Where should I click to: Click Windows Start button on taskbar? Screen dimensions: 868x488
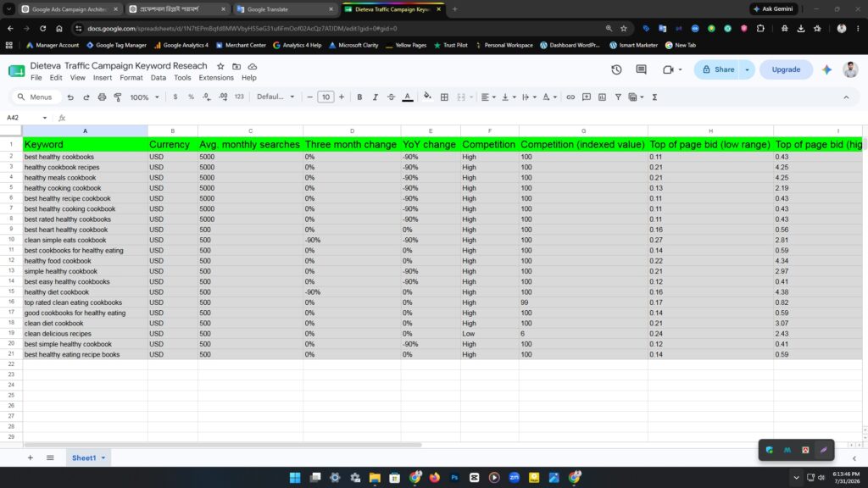295,478
